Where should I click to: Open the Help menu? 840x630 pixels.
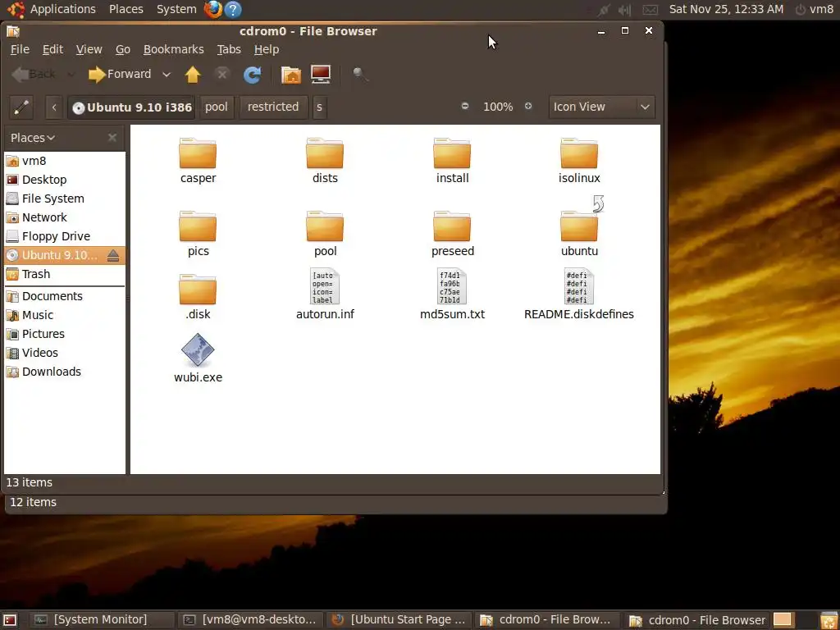(267, 49)
